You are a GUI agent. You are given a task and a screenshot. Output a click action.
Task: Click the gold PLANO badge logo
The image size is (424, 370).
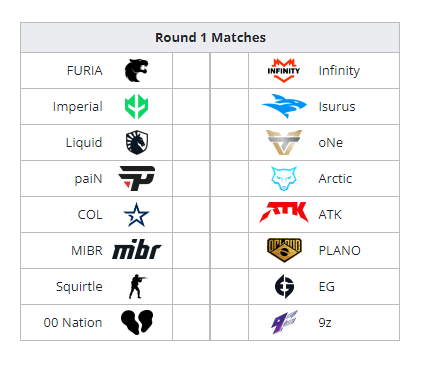point(284,250)
